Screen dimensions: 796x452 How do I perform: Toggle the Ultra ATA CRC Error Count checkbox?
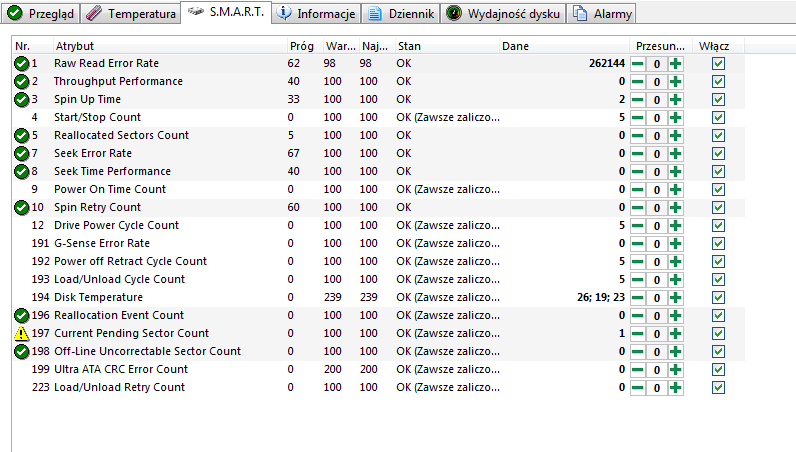pyautogui.click(x=718, y=370)
